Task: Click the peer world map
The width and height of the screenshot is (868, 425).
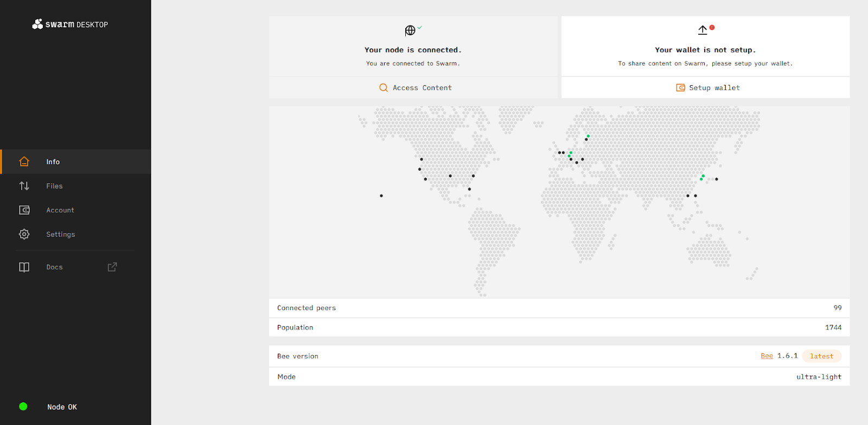Action: tap(559, 202)
